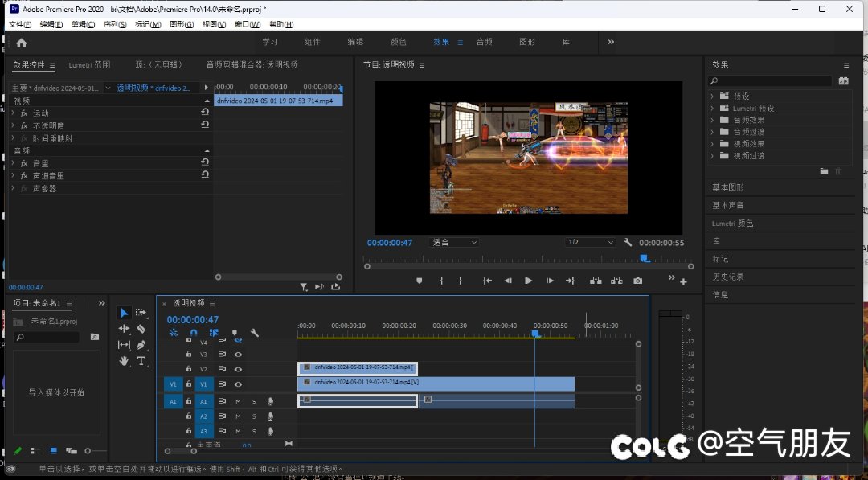Viewport: 868px width, 480px height.
Task: Toggle lock on track V2
Action: coord(189,369)
